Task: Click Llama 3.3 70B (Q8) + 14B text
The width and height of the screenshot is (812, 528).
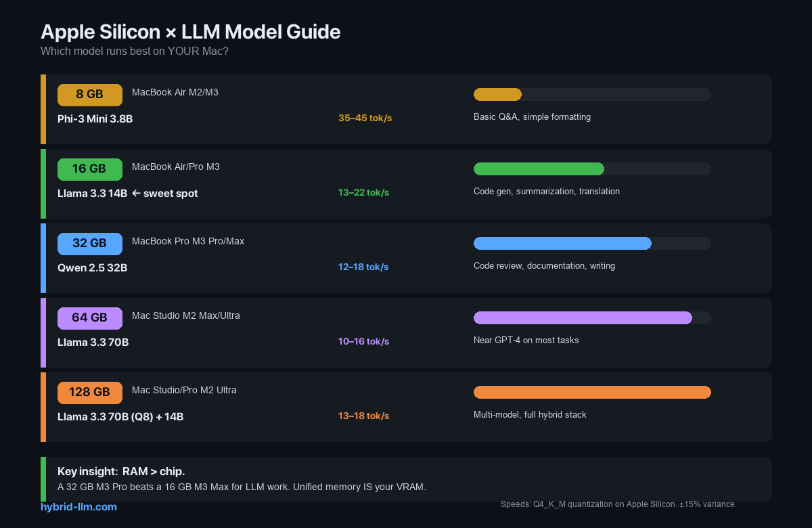Action: 120,417
